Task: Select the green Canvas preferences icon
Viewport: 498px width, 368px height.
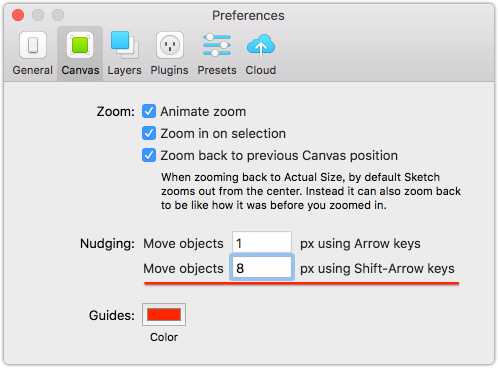Action: coord(80,45)
